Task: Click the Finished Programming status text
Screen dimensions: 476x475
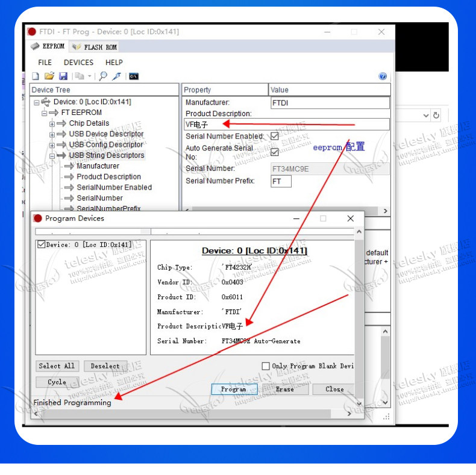Action: coord(72,403)
